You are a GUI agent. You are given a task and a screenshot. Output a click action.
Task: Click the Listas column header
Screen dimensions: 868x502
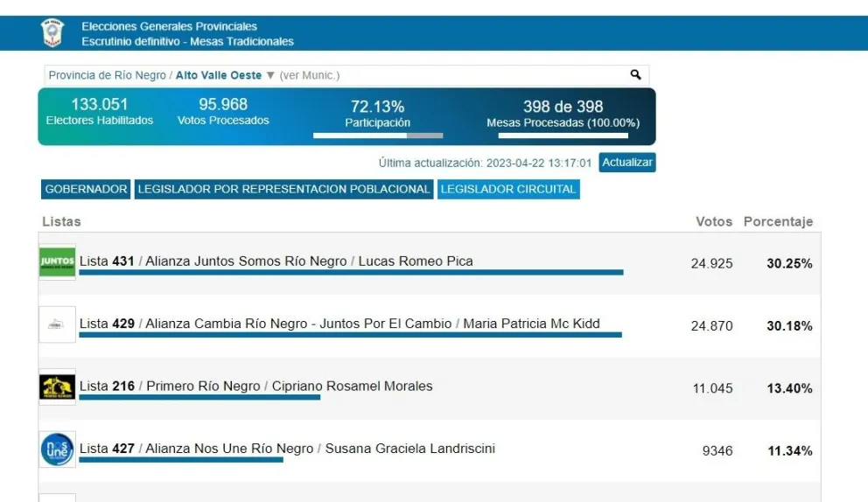[61, 221]
